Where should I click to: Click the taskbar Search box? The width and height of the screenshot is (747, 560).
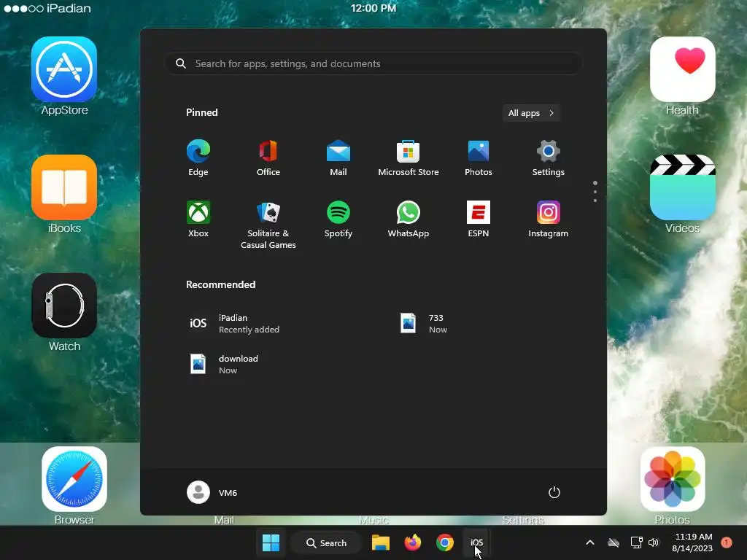(327, 542)
